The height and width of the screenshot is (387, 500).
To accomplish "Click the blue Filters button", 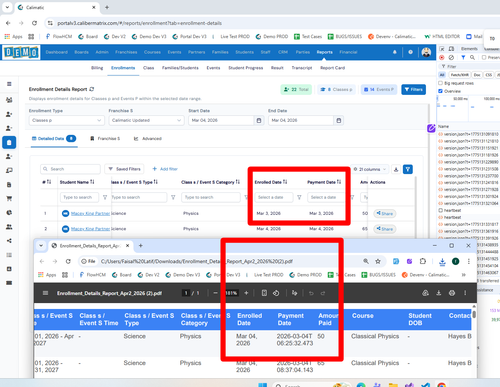I will (413, 89).
